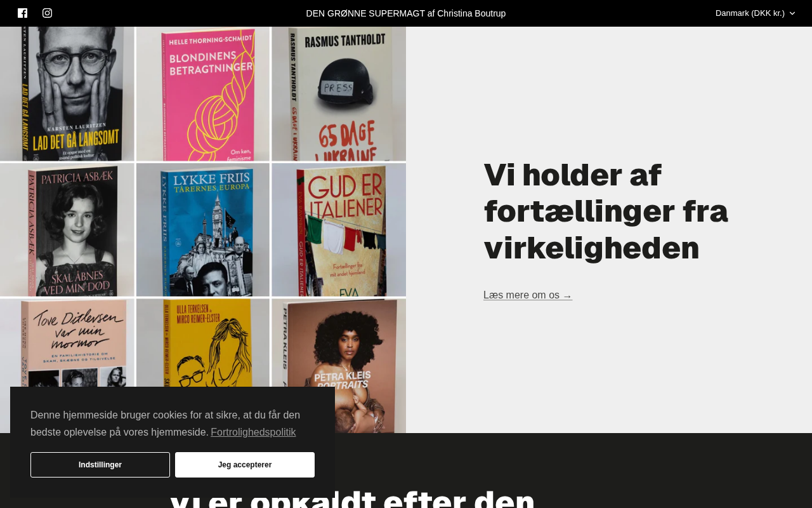This screenshot has height=508, width=812.
Task: Accept cookies with Jeg accepterer
Action: coord(245,465)
